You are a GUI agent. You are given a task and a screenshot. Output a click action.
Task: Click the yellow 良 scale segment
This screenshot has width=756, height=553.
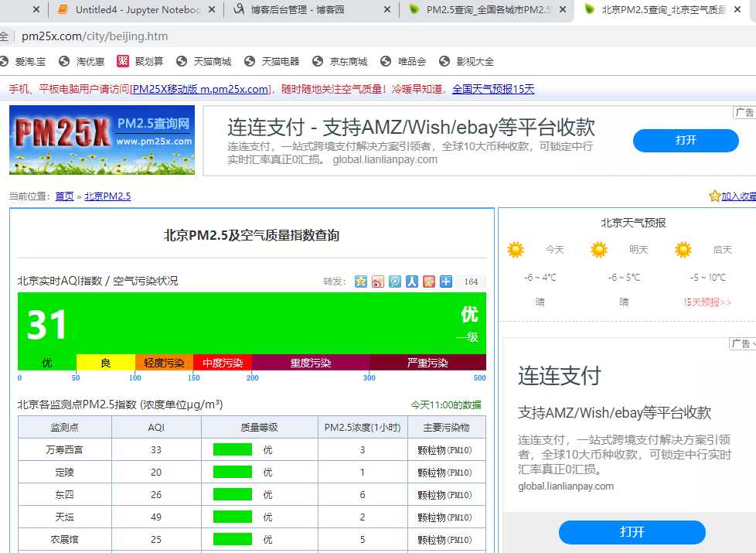(106, 363)
